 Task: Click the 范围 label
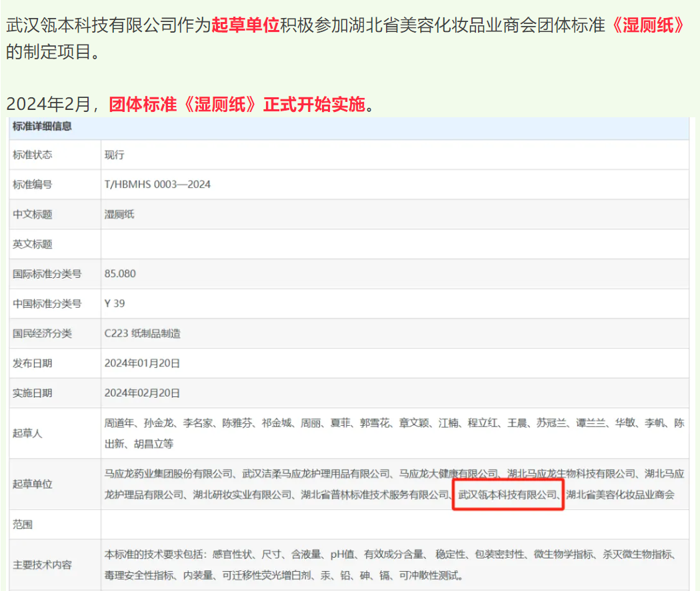point(23,524)
